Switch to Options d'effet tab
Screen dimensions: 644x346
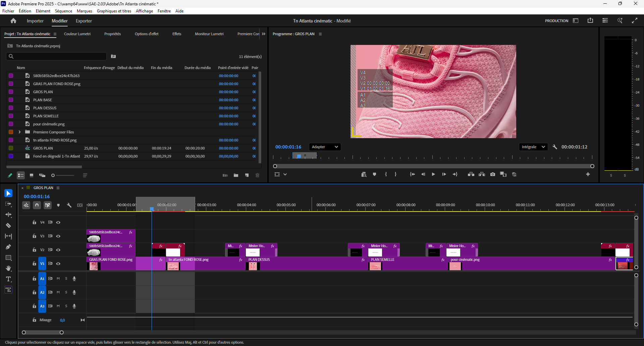click(147, 34)
